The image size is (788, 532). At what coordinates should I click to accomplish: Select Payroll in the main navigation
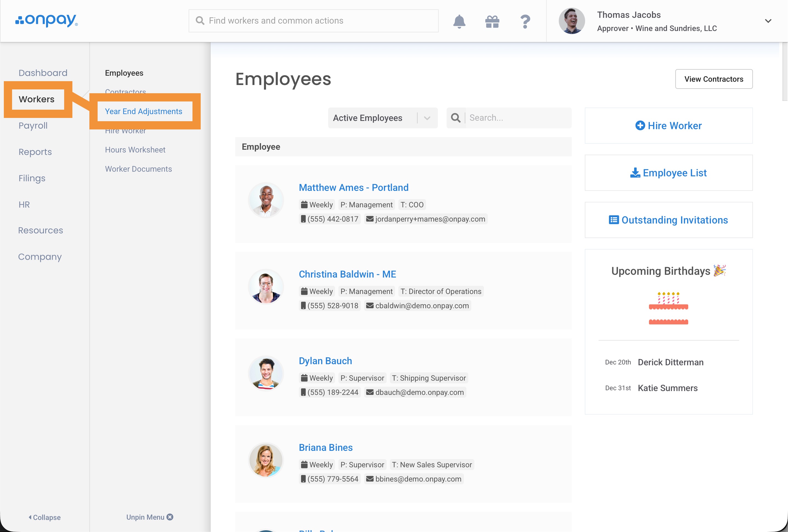pos(33,125)
